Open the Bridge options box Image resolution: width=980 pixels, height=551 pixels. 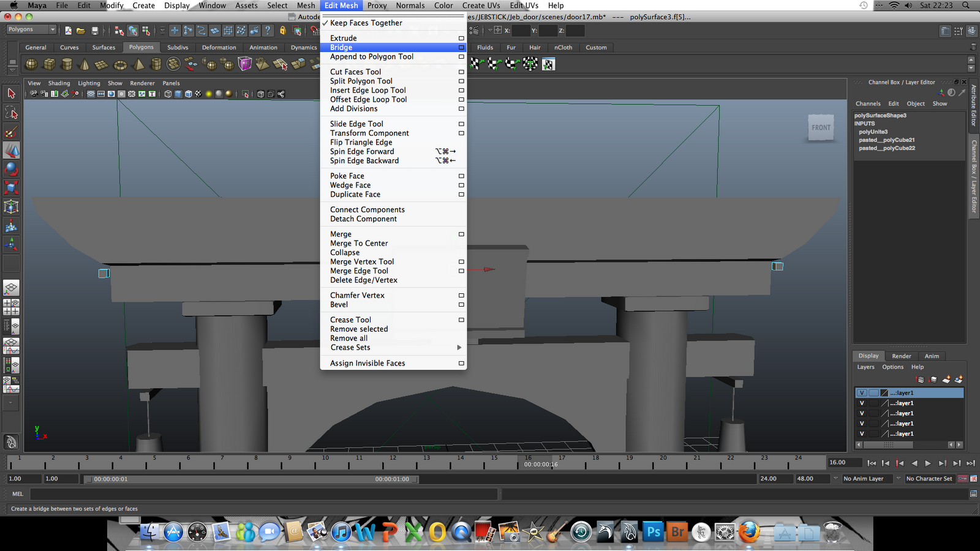[461, 48]
